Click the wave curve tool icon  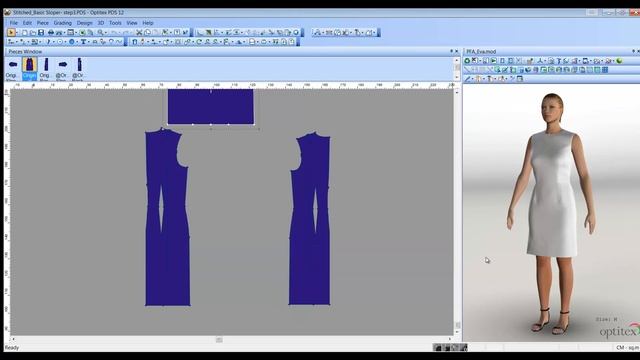point(118,42)
